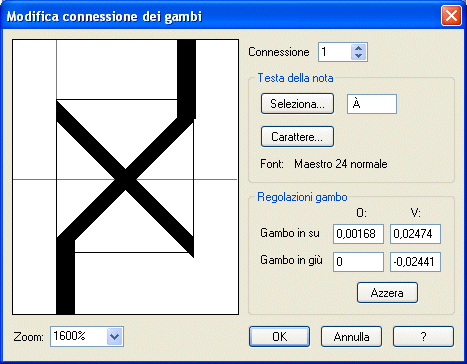The height and width of the screenshot is (364, 467).
Task: Click the Carattere... button
Action: pos(297,137)
